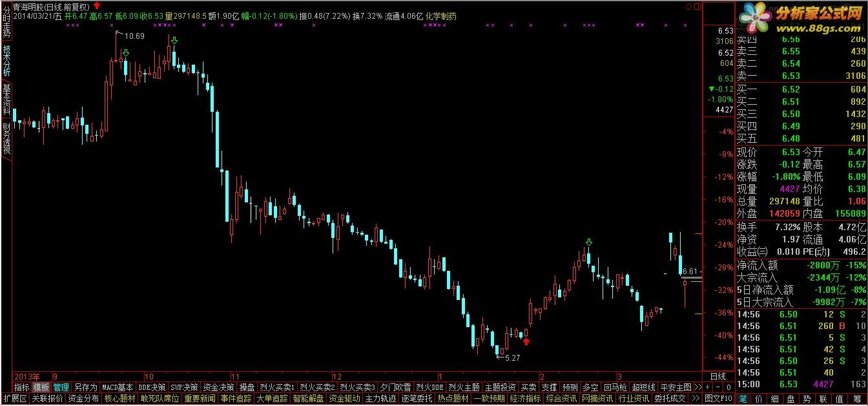
Task: Apply the 超短线 template
Action: coord(644,387)
